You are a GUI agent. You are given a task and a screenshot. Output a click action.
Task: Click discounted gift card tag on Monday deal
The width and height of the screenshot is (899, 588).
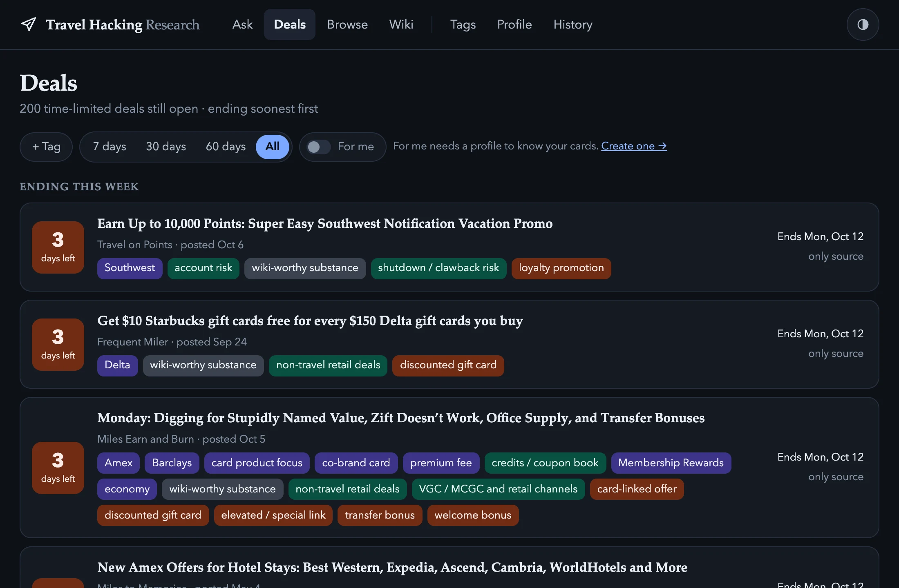pyautogui.click(x=153, y=515)
